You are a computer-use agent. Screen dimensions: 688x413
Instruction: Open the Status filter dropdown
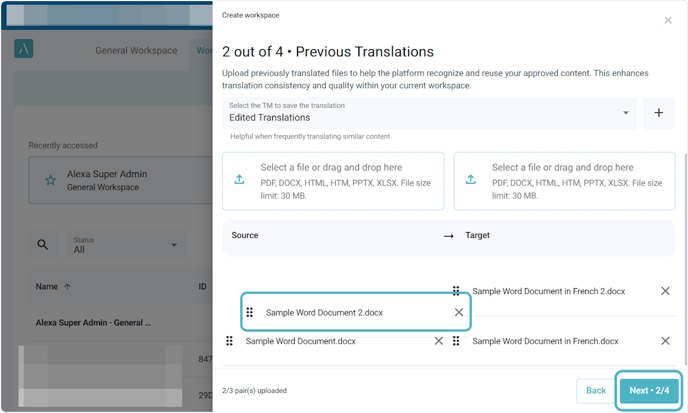[125, 244]
